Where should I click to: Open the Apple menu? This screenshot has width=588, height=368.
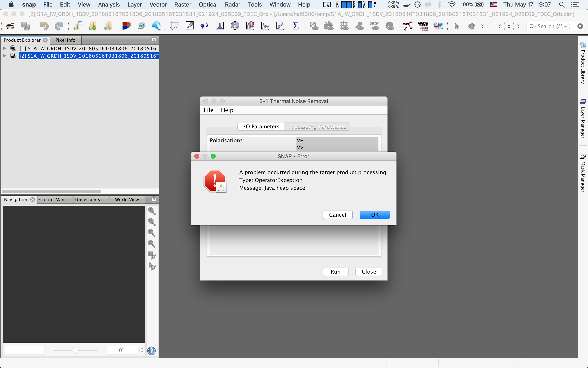pos(11,4)
